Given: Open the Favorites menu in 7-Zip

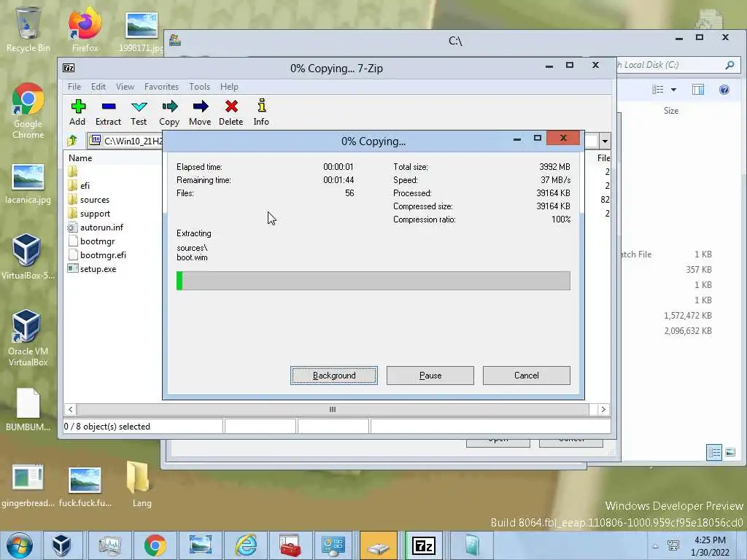Looking at the screenshot, I should coord(161,87).
